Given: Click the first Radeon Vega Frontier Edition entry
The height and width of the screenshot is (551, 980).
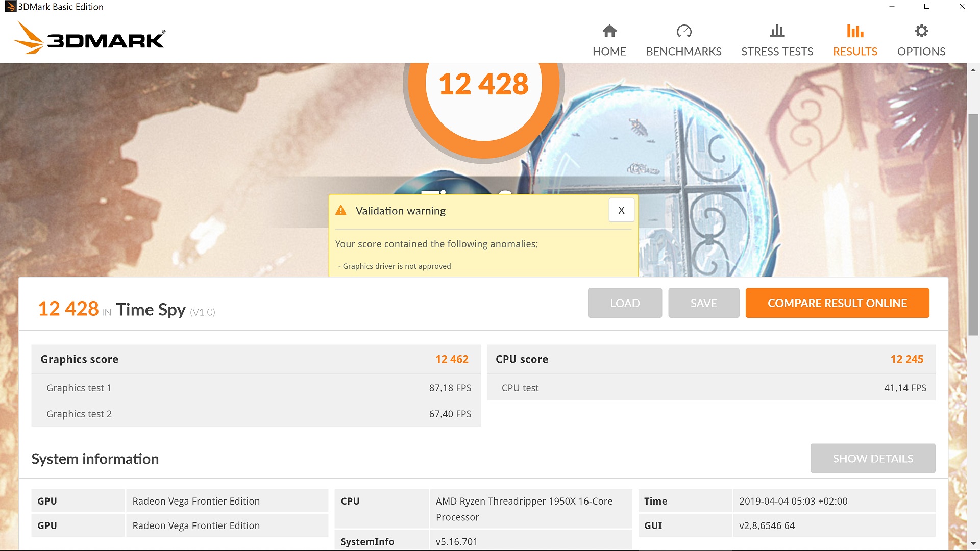Looking at the screenshot, I should (x=196, y=501).
